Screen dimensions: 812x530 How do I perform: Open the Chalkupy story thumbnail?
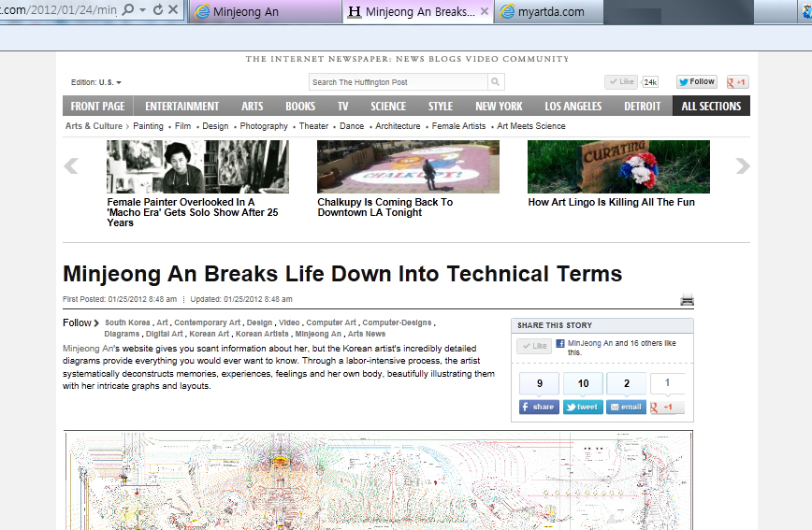408,166
